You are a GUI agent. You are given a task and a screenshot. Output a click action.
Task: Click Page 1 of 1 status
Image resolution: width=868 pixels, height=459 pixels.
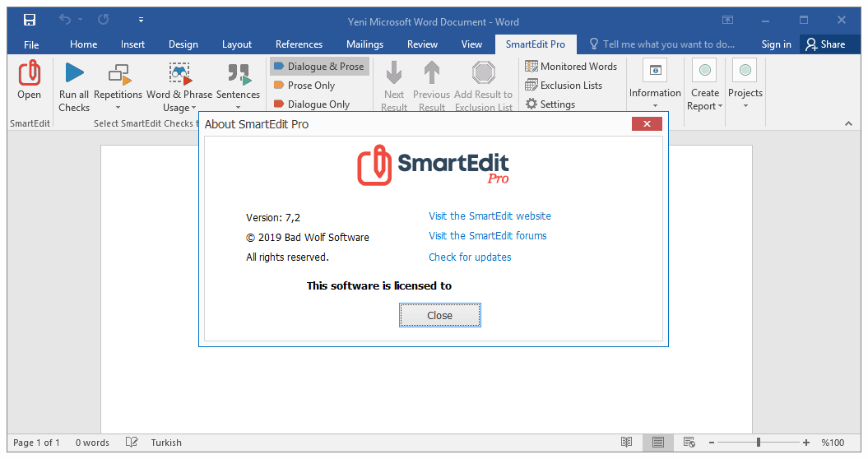[x=36, y=443]
